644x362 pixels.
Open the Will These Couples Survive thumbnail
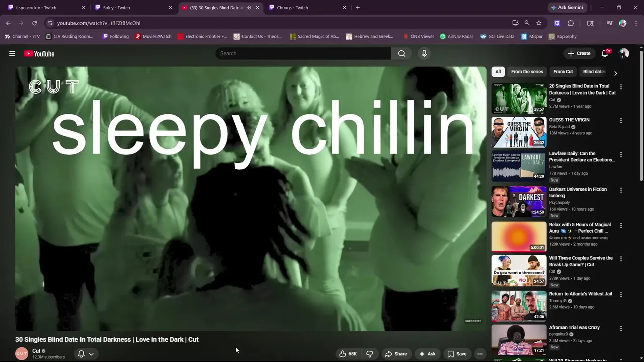click(519, 270)
